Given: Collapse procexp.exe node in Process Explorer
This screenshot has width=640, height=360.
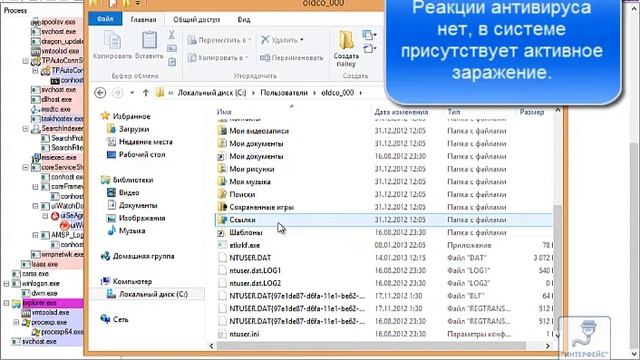Looking at the screenshot, I should point(16,322).
